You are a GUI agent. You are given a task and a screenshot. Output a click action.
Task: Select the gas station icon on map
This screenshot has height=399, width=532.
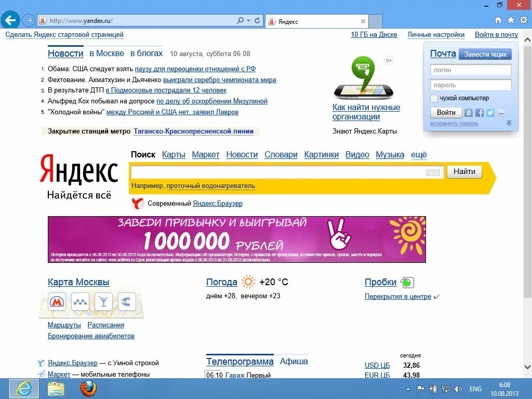click(127, 301)
